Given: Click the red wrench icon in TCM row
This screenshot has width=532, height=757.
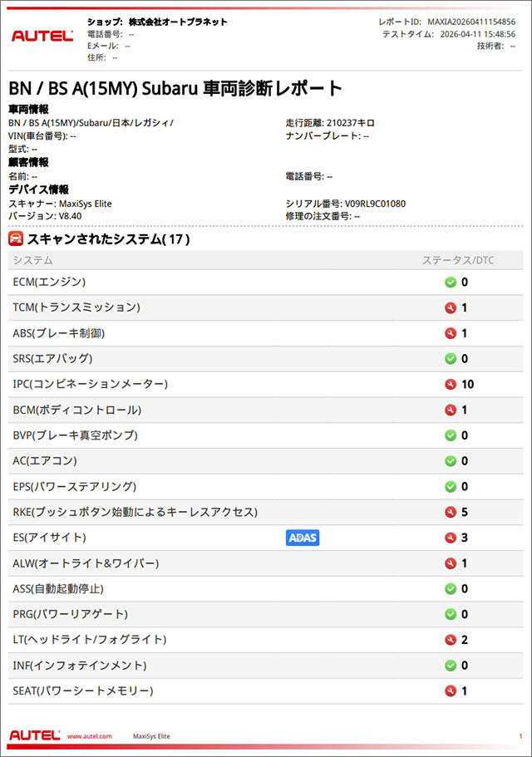Looking at the screenshot, I should pyautogui.click(x=451, y=307).
